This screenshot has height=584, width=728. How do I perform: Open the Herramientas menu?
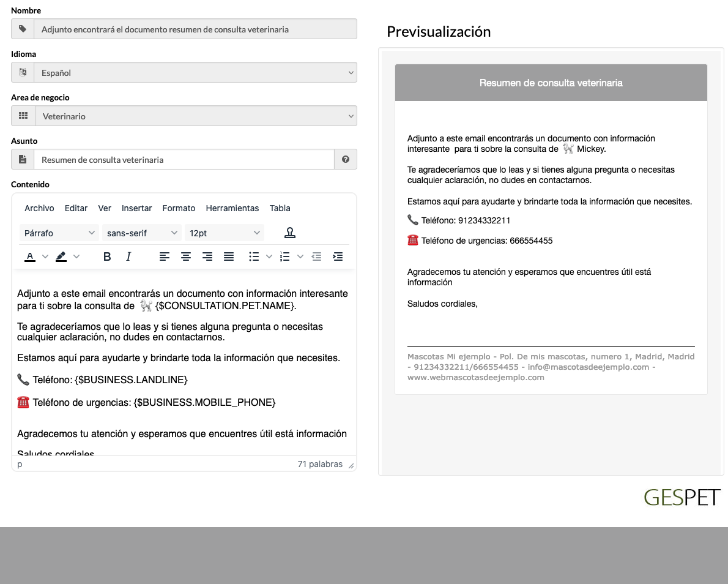point(232,208)
